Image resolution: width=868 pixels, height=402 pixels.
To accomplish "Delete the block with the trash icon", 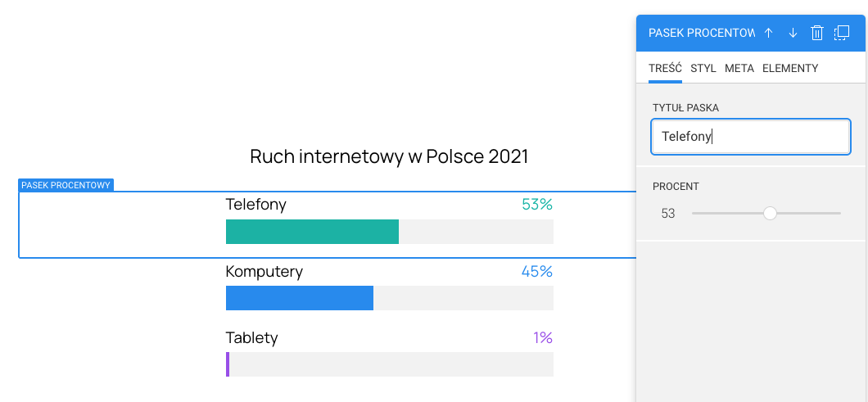I will [x=817, y=33].
